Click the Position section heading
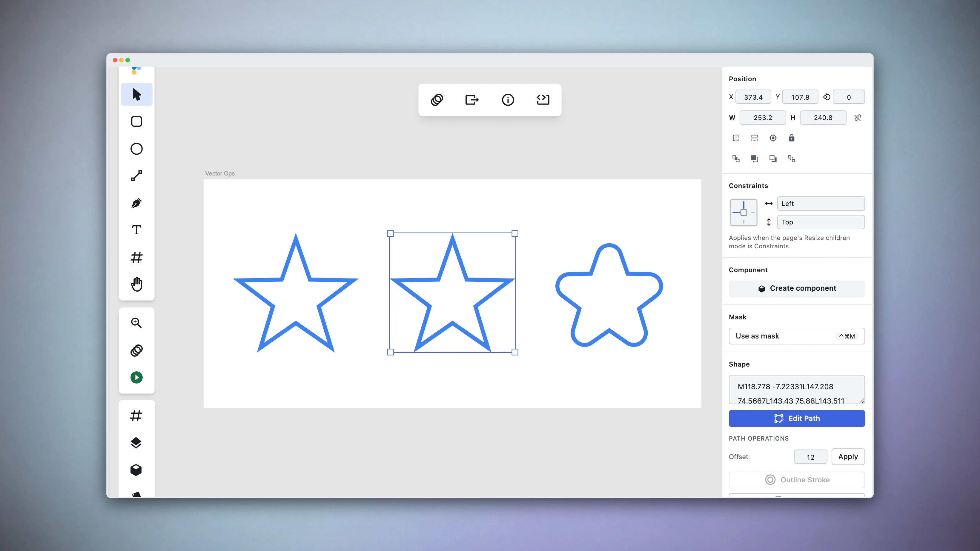Viewport: 980px width, 551px height. tap(742, 79)
